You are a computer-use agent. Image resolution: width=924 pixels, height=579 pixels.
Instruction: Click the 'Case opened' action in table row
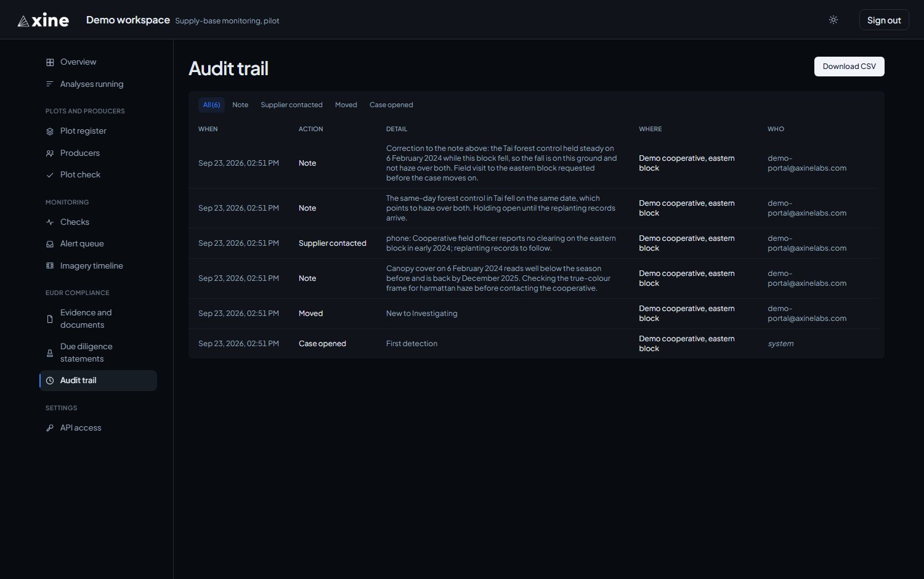[322, 344]
